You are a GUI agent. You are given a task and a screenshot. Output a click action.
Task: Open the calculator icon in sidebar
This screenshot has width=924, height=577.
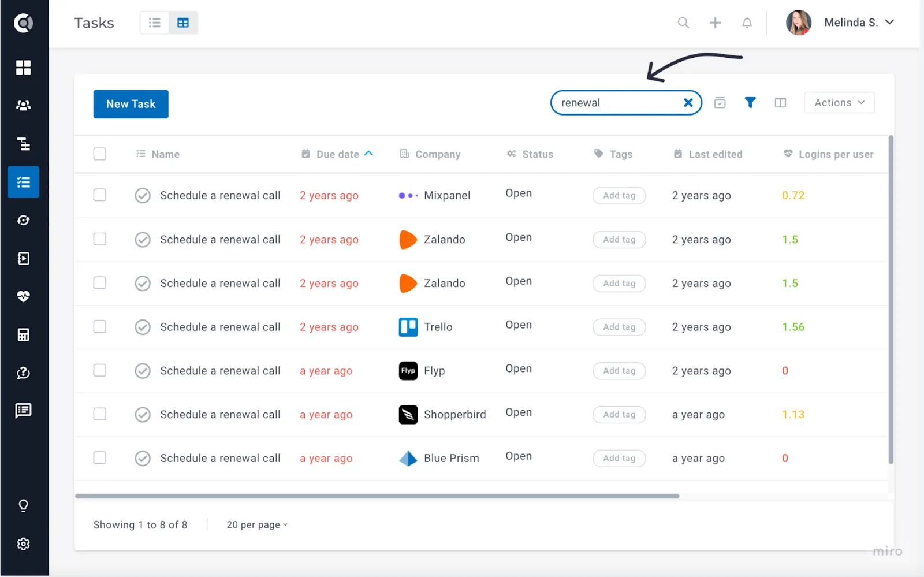(23, 334)
